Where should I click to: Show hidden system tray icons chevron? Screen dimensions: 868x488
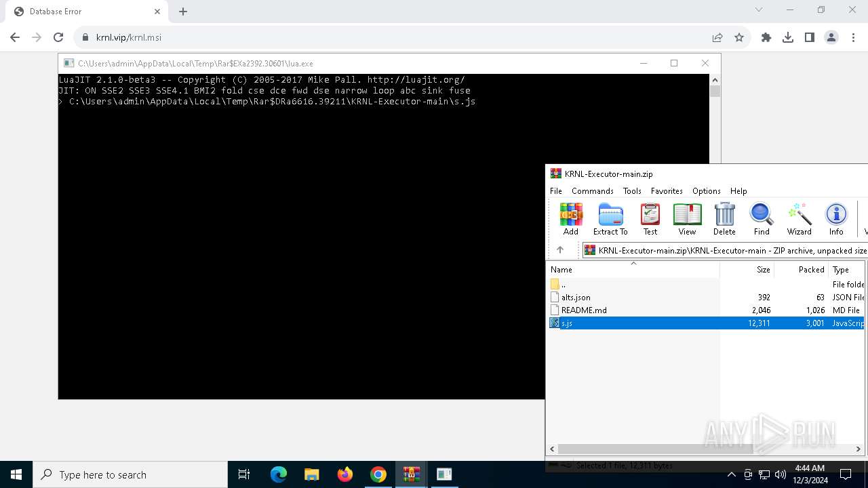[x=732, y=474]
